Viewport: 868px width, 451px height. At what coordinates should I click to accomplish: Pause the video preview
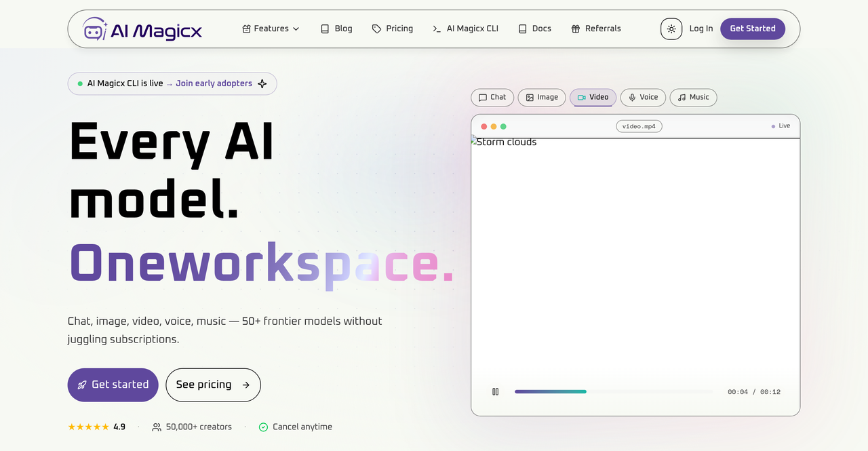[x=496, y=391]
